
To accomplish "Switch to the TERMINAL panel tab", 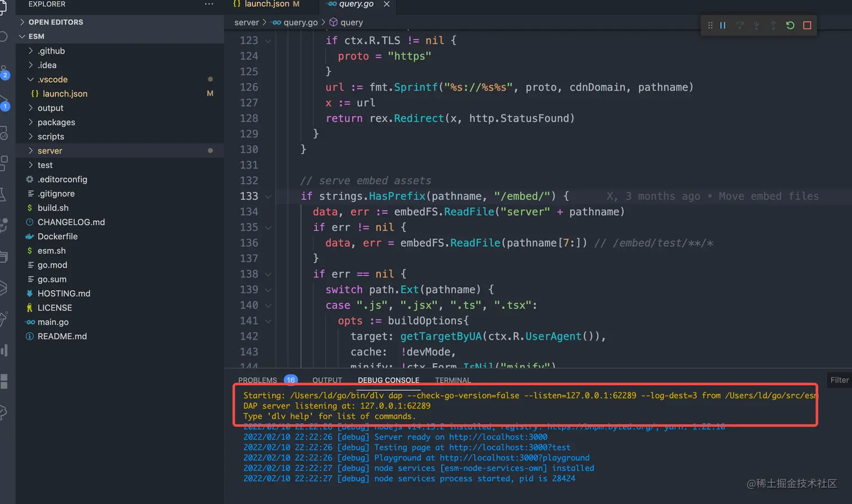I will (452, 380).
